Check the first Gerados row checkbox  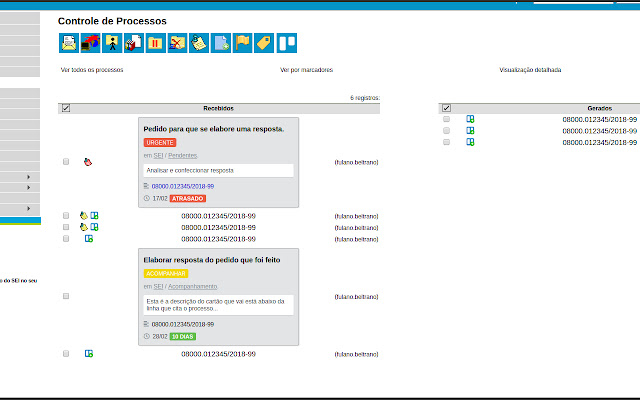pyautogui.click(x=446, y=119)
